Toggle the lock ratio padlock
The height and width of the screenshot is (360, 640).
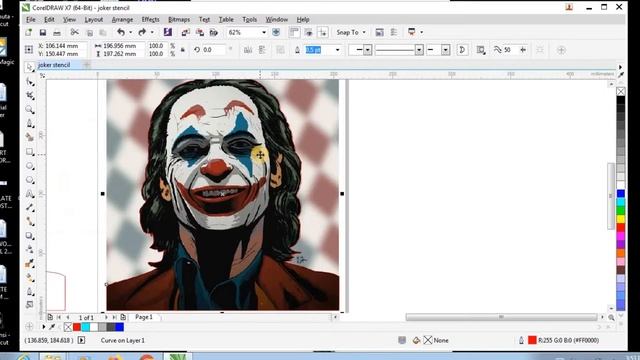coord(182,50)
